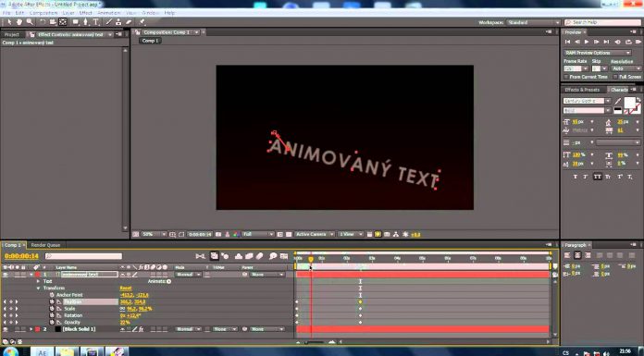The height and width of the screenshot is (356, 644).
Task: Collapse the Transform property group
Action: 38,288
